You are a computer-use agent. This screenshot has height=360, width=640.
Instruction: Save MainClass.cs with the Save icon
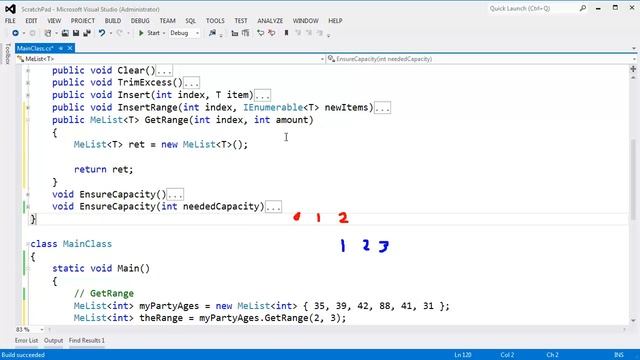click(x=76, y=33)
